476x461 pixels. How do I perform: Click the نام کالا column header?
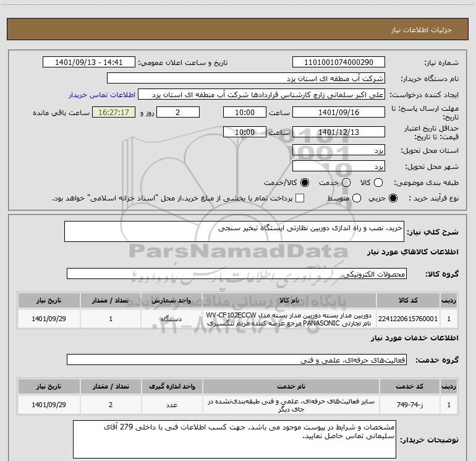(289, 300)
